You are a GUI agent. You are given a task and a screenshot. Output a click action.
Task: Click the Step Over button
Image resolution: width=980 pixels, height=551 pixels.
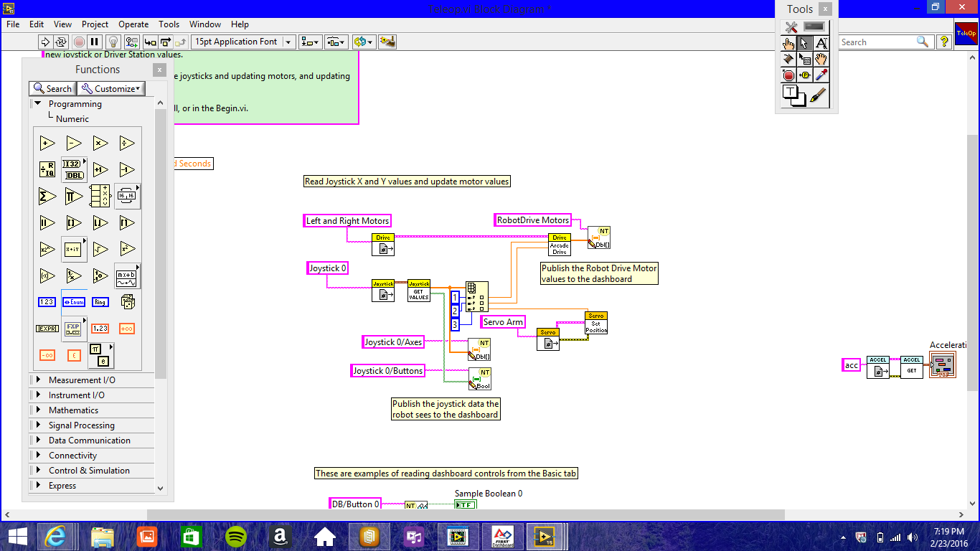pyautogui.click(x=166, y=42)
